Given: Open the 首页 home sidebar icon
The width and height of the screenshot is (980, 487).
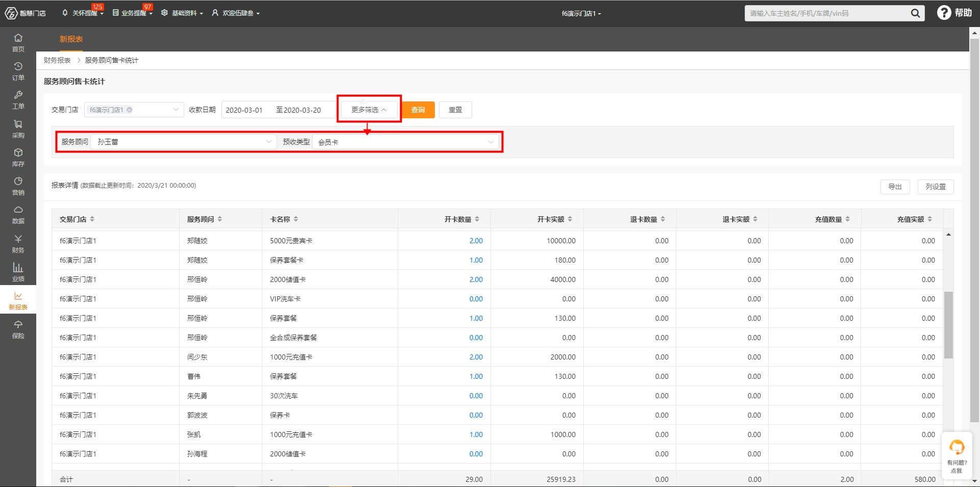Looking at the screenshot, I should click(18, 42).
